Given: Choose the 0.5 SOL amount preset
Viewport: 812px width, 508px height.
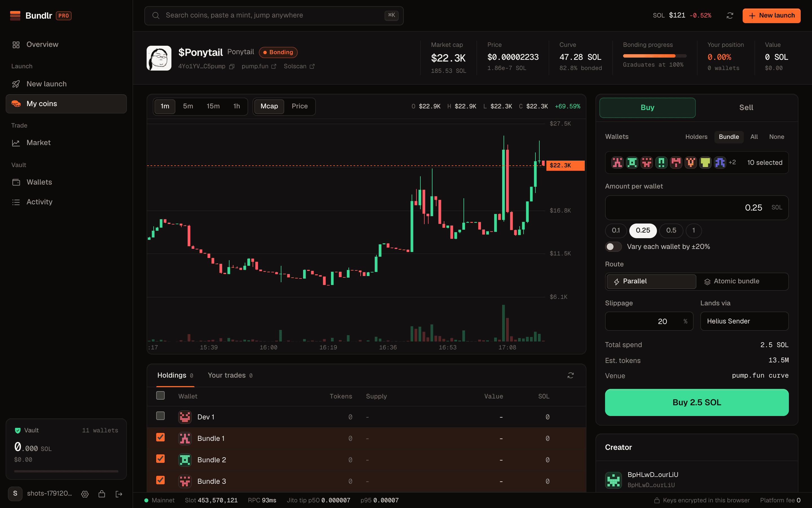Looking at the screenshot, I should (671, 231).
